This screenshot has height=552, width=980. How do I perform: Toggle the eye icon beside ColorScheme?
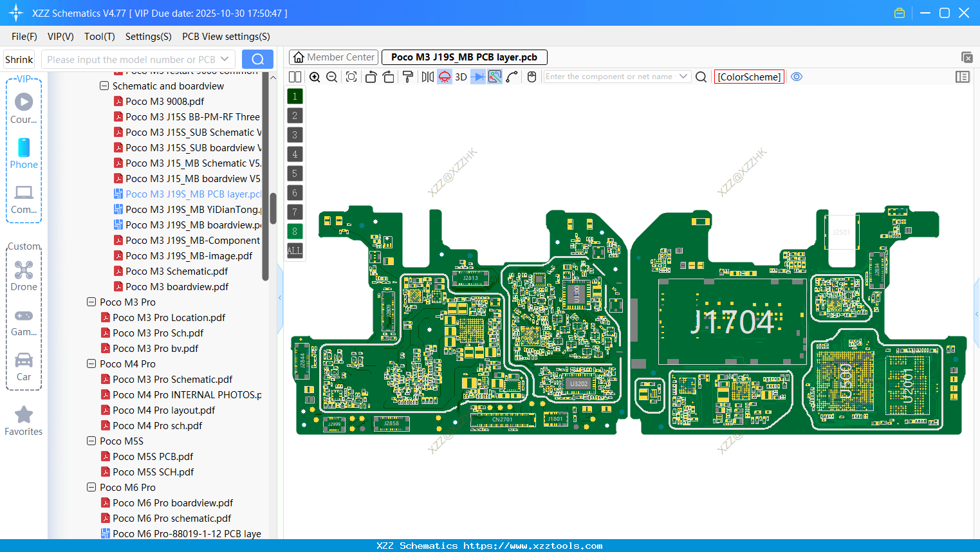797,77
